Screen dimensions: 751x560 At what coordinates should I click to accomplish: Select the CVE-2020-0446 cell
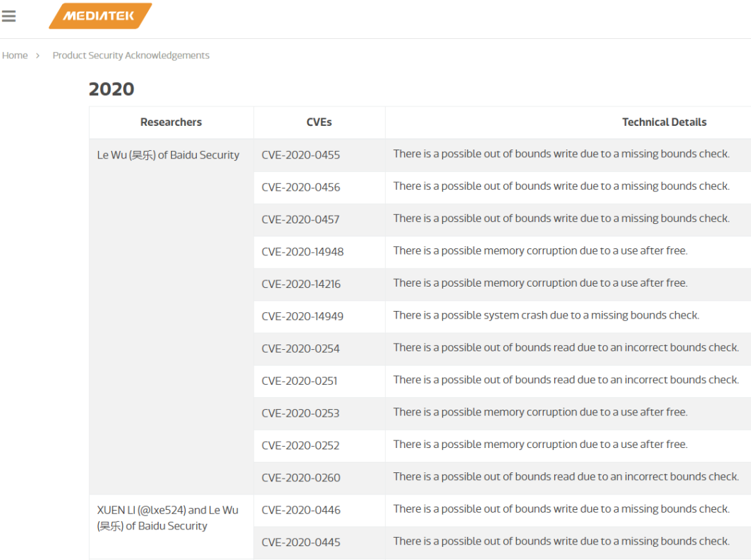(x=319, y=510)
